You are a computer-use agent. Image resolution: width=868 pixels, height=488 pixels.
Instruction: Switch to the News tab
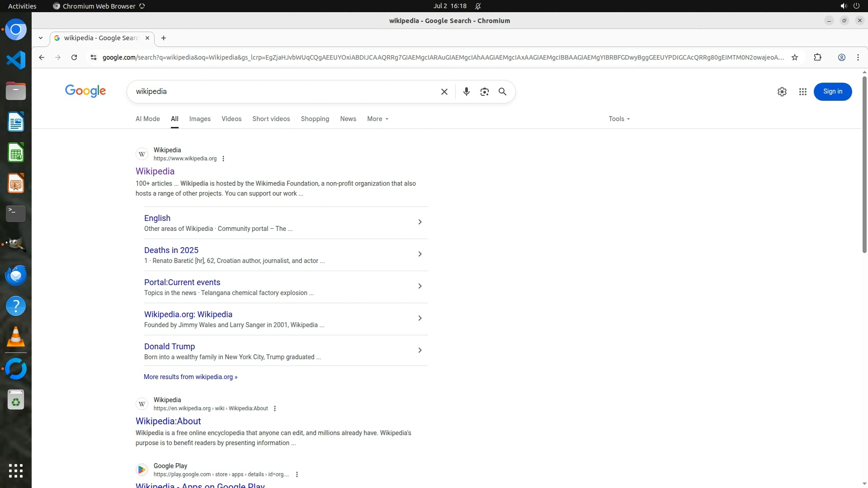[x=348, y=119]
